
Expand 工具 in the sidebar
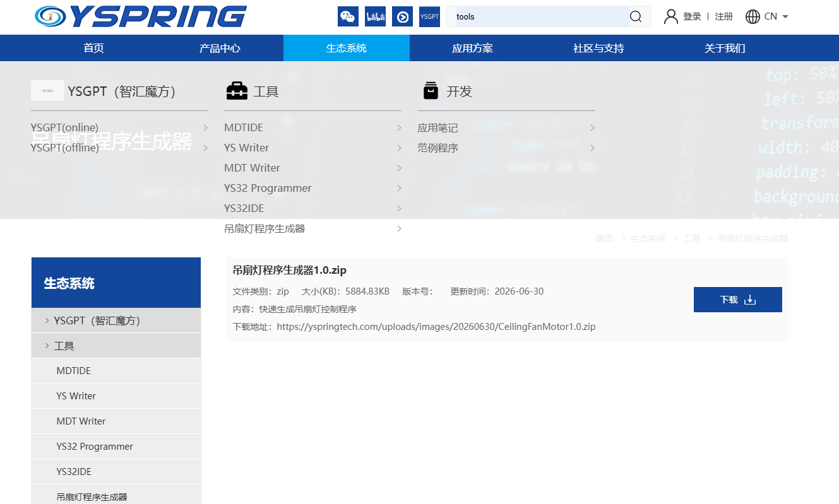116,346
